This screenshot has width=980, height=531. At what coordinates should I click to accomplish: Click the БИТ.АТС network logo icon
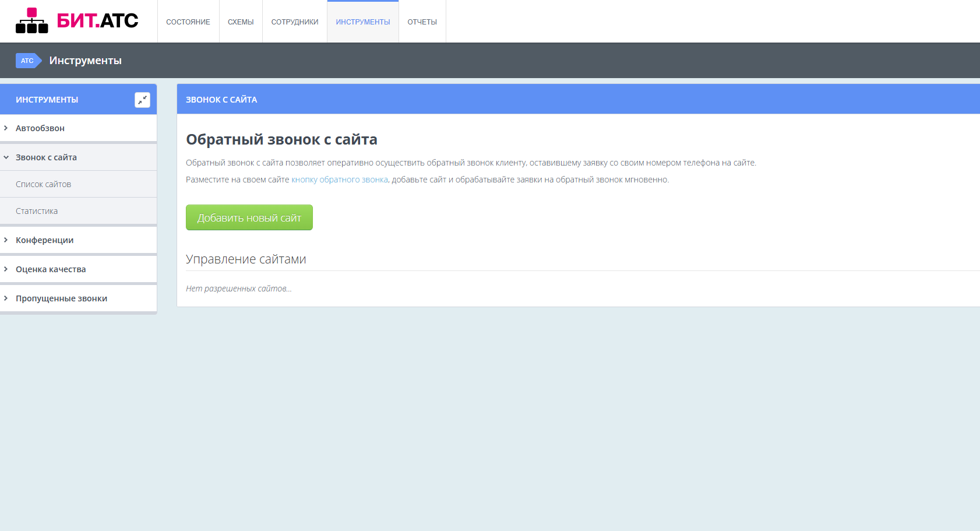[31, 21]
